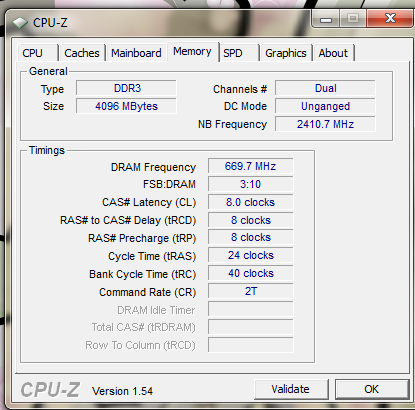Go to the Mainboard tab
415x410 pixels.
point(136,53)
